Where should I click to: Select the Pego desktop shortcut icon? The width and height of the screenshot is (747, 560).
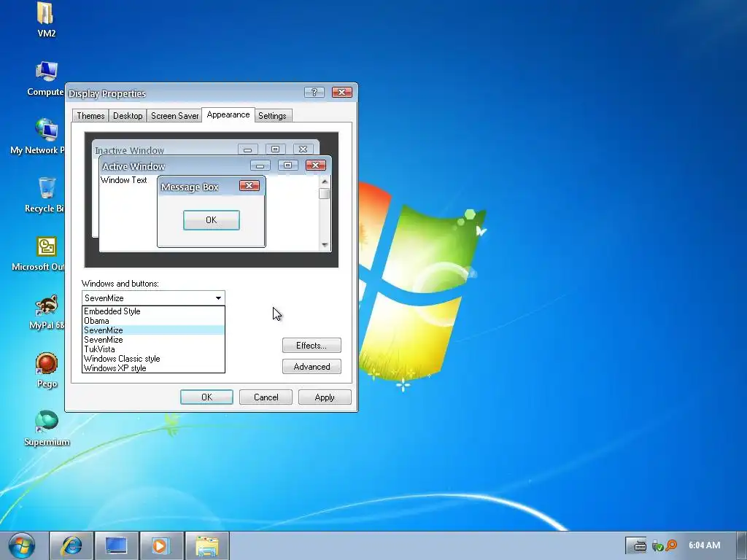(47, 364)
